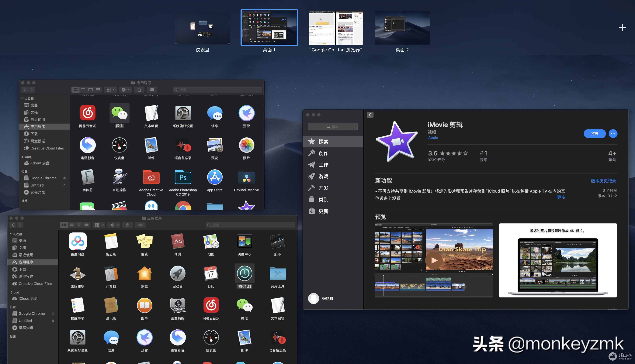
Task: Open gear action menu in lower Finder
Action: [x=114, y=225]
